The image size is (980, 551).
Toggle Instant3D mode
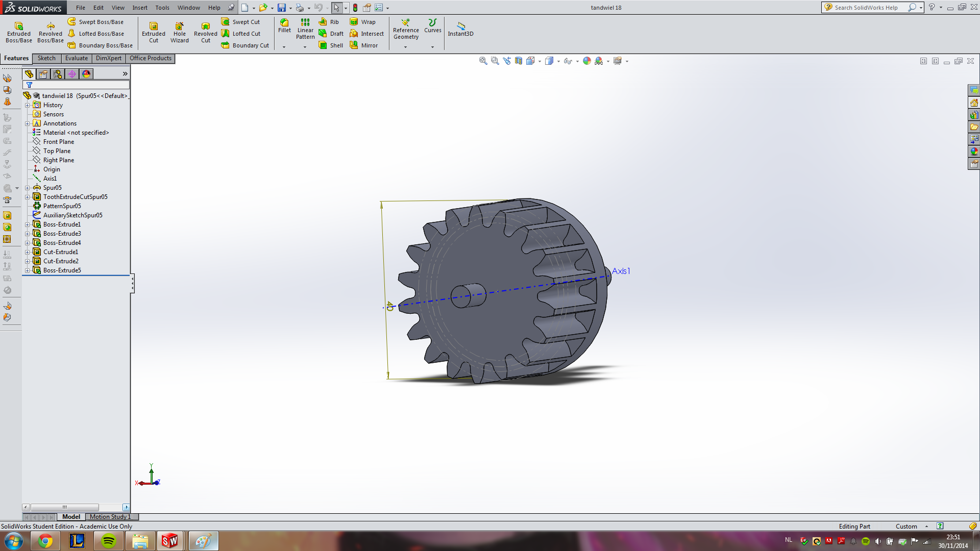(460, 29)
